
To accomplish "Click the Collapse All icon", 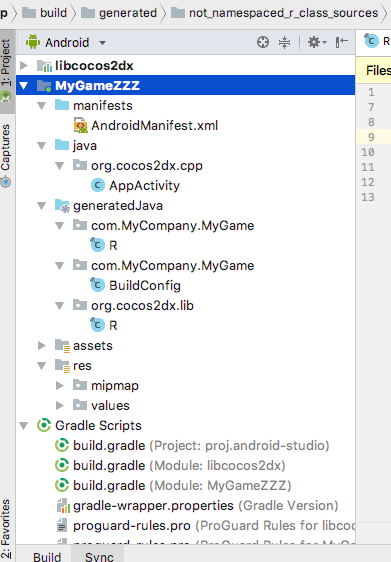I will click(285, 42).
